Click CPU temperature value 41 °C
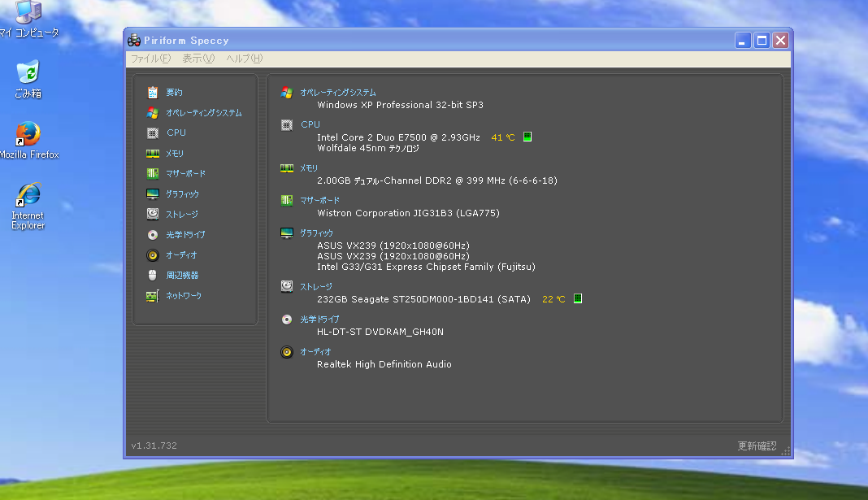 (503, 137)
